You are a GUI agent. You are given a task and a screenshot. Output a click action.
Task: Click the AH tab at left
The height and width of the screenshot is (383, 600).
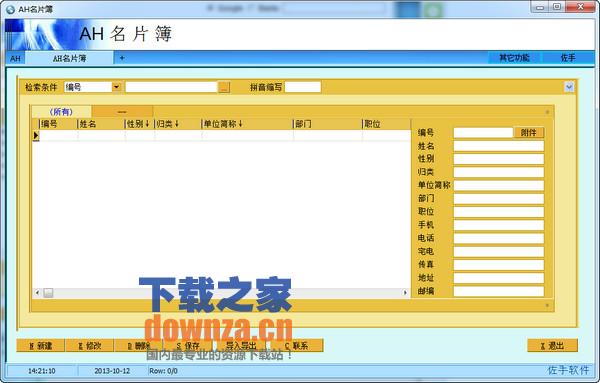pyautogui.click(x=15, y=58)
